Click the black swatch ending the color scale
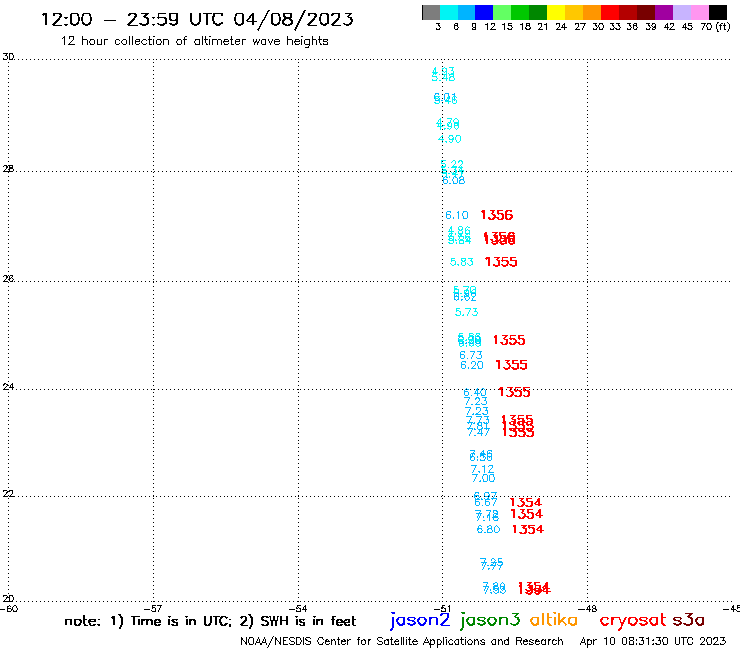740x650 pixels. point(717,12)
